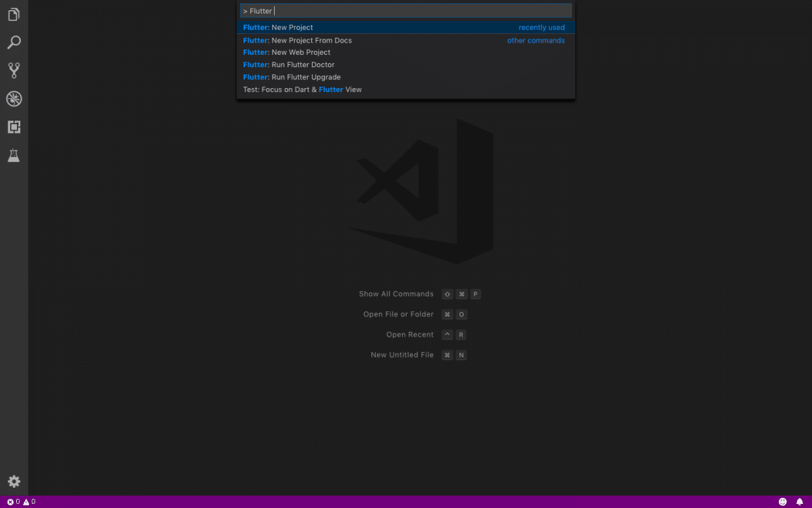The width and height of the screenshot is (812, 508).
Task: Click the errors count in status bar
Action: tap(14, 502)
